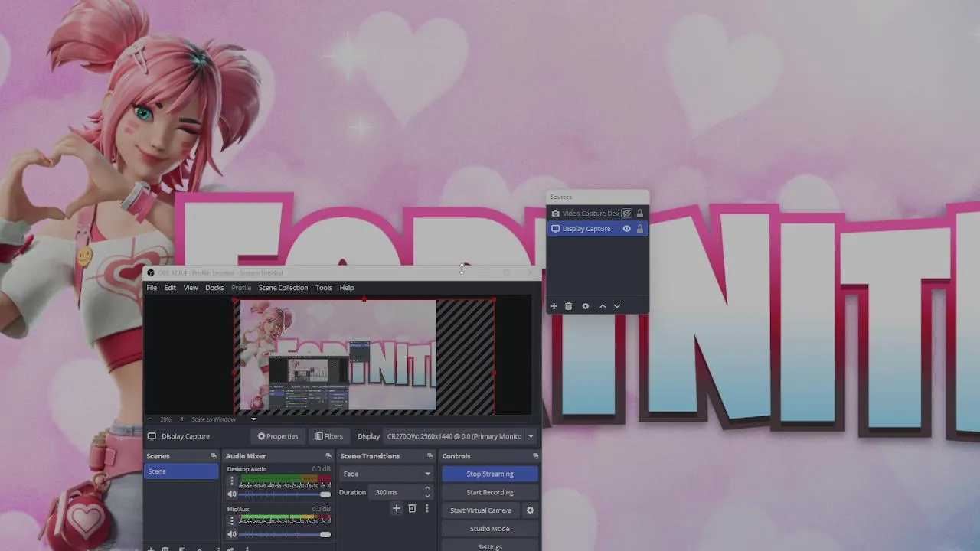This screenshot has width=980, height=551.
Task: Add a new source in Sources dock
Action: tap(554, 306)
